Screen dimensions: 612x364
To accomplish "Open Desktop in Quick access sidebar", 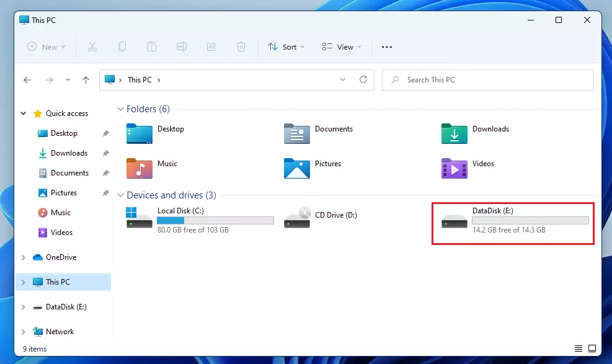I will tap(64, 133).
